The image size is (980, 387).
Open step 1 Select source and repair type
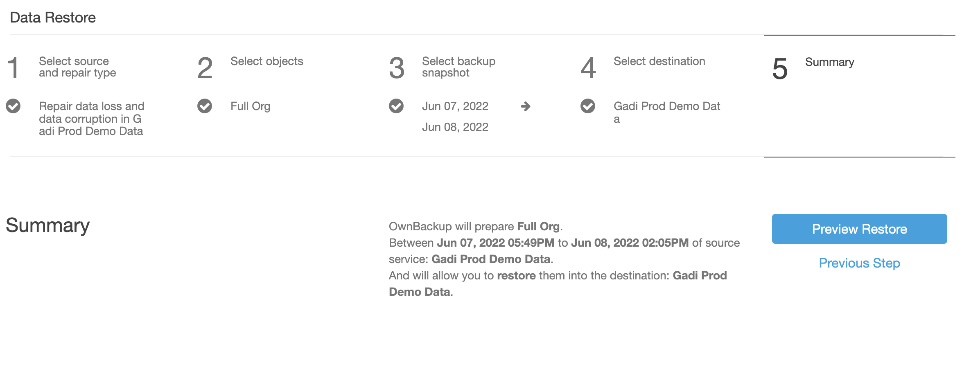point(78,67)
